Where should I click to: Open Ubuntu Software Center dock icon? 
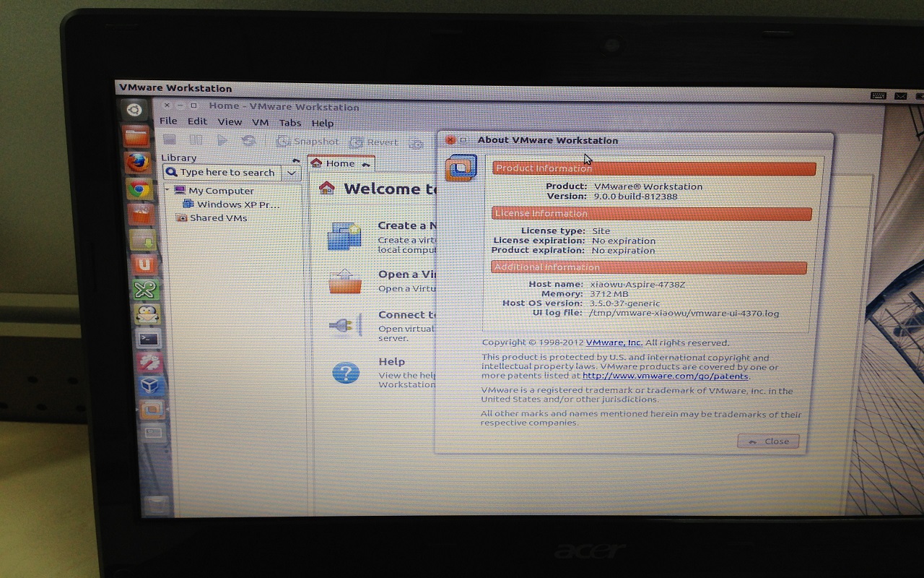[141, 215]
